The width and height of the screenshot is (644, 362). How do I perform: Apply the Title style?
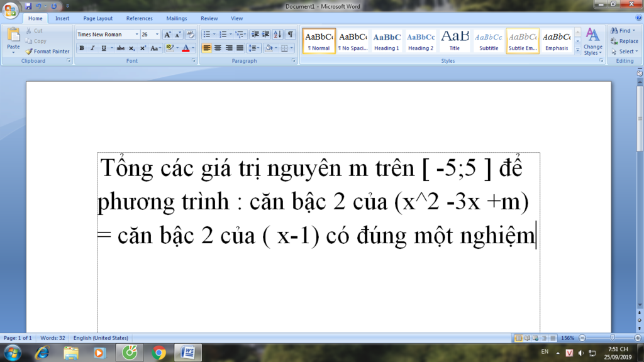point(455,41)
